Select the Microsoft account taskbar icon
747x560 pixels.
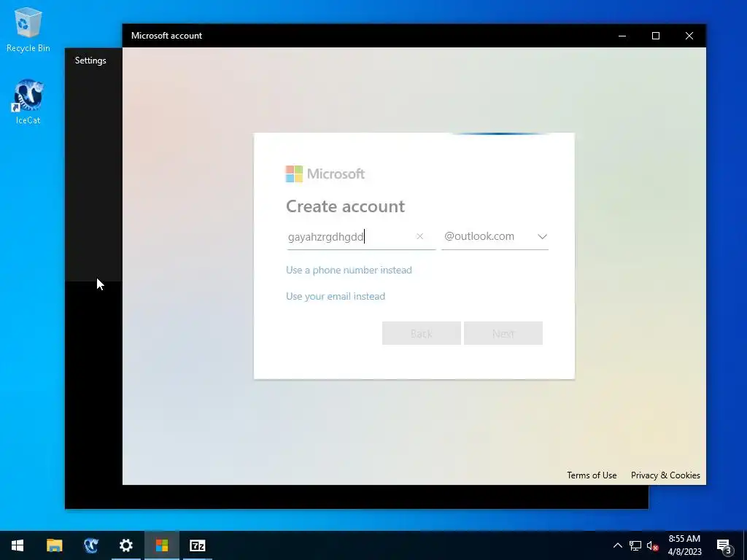(162, 545)
